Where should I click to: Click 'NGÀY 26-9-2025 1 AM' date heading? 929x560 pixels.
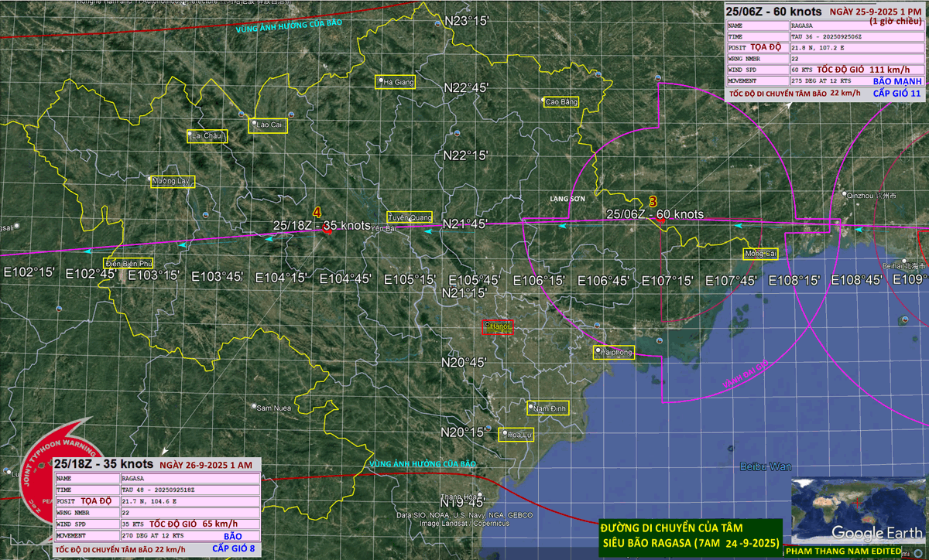206,465
